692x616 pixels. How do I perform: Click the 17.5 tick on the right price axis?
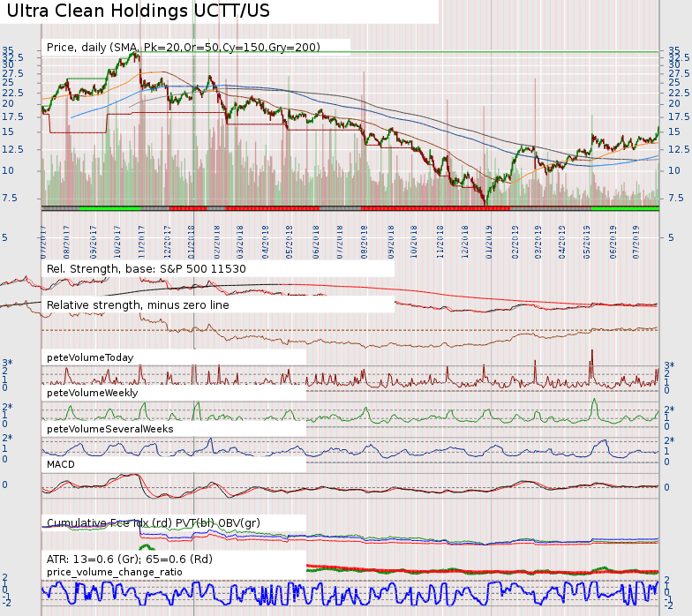pos(680,116)
